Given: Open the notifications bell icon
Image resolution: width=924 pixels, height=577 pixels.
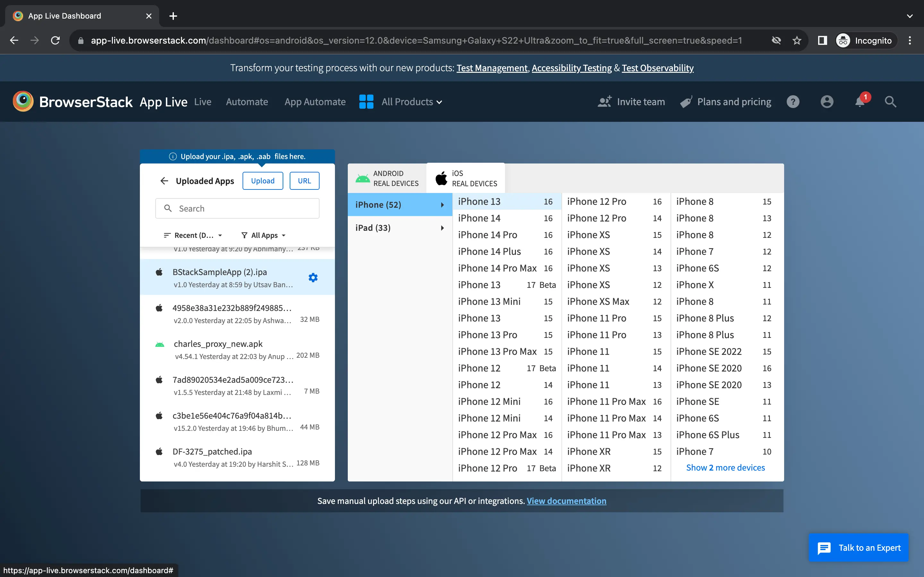Looking at the screenshot, I should [860, 102].
